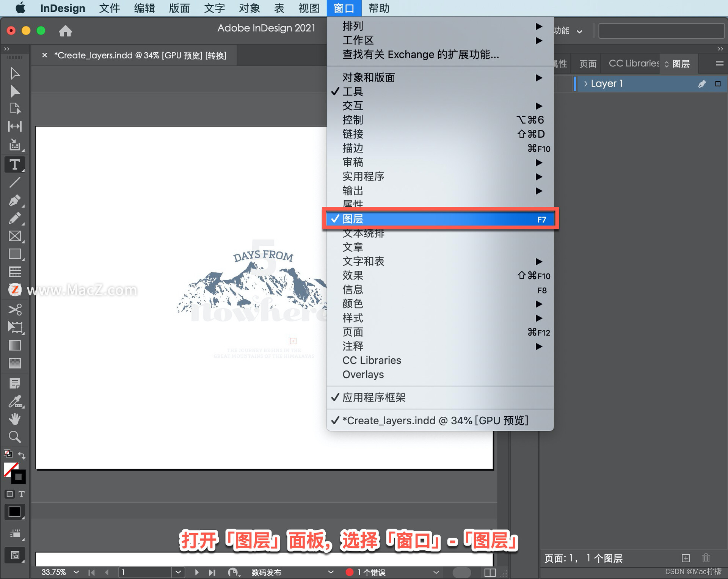The height and width of the screenshot is (579, 728).
Task: Select the Hand tool
Action: point(15,419)
